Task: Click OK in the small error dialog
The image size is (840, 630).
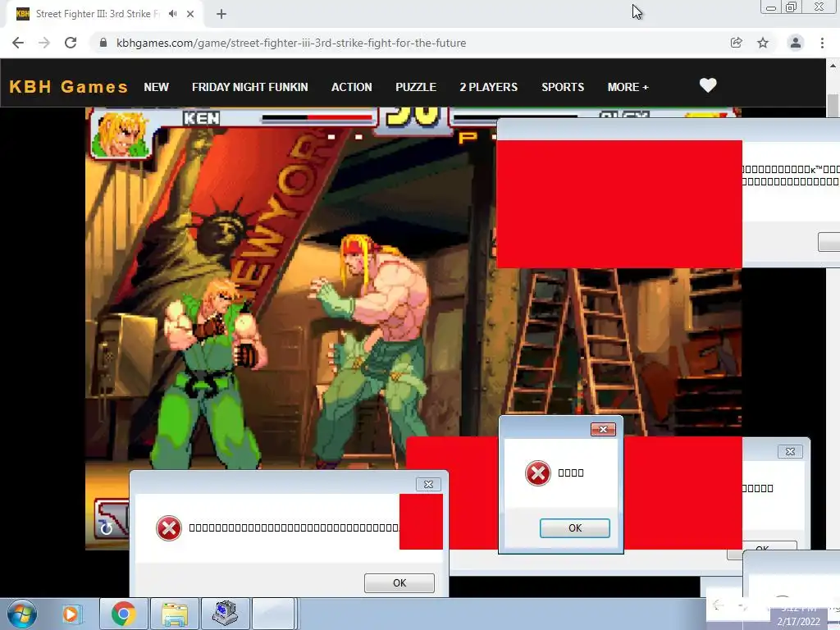Action: point(575,528)
